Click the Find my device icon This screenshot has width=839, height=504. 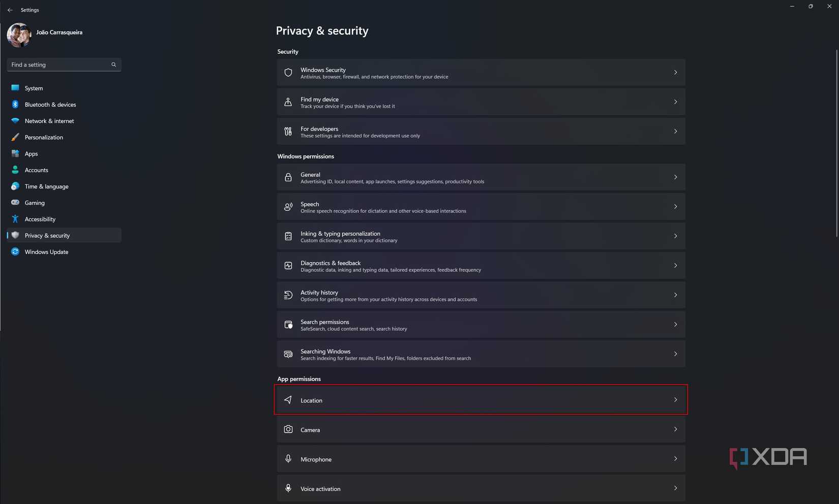[288, 102]
